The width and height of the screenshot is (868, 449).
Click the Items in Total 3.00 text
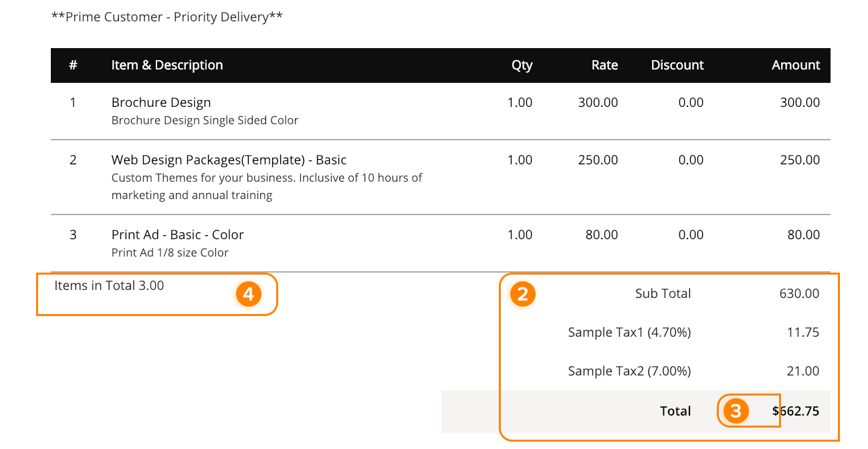click(x=109, y=286)
